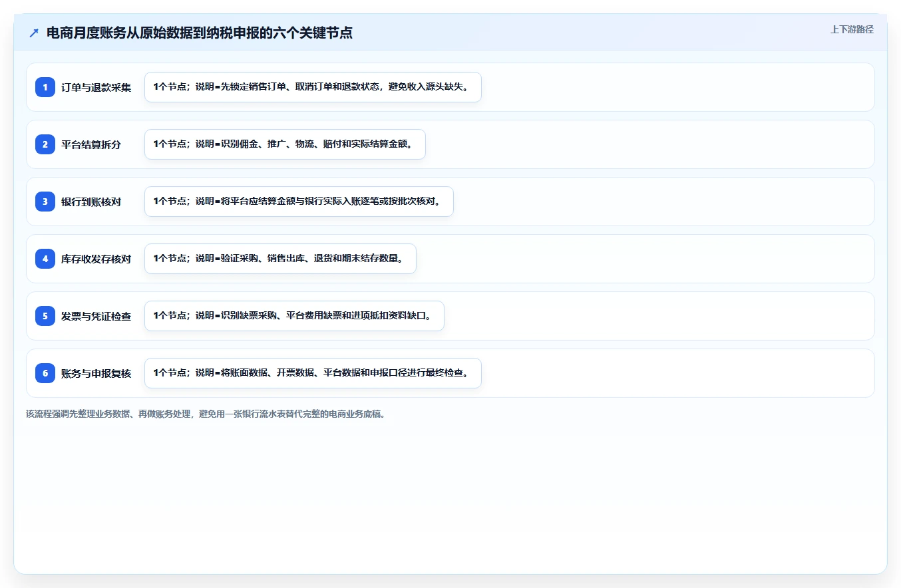Select the 订单与退款采集 step label
Viewport: 901px width, 588px height.
coord(96,87)
